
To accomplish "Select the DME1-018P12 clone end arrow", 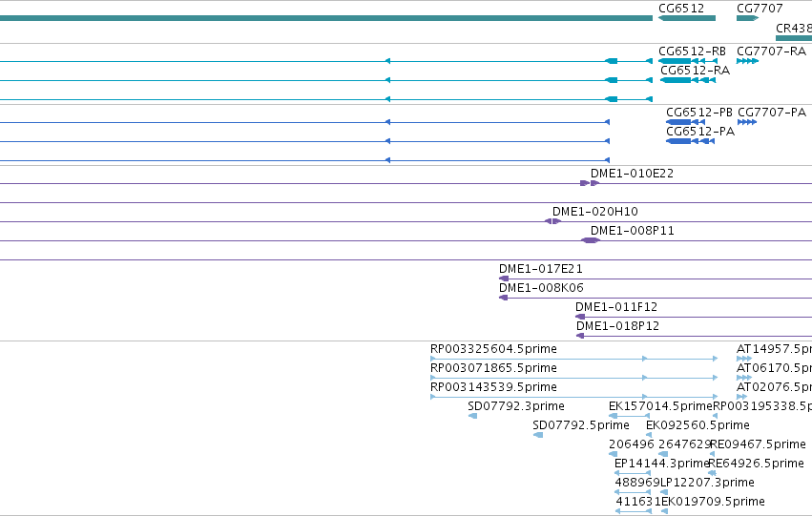I will [580, 336].
